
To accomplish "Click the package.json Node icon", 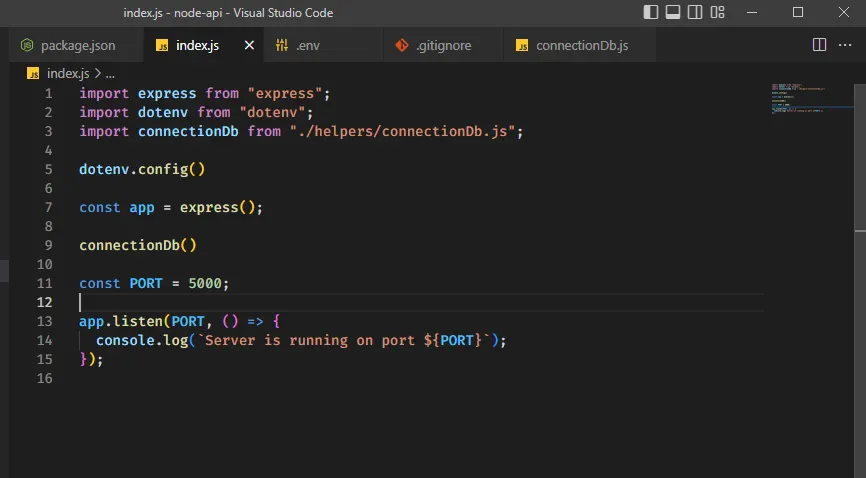I will tap(27, 45).
